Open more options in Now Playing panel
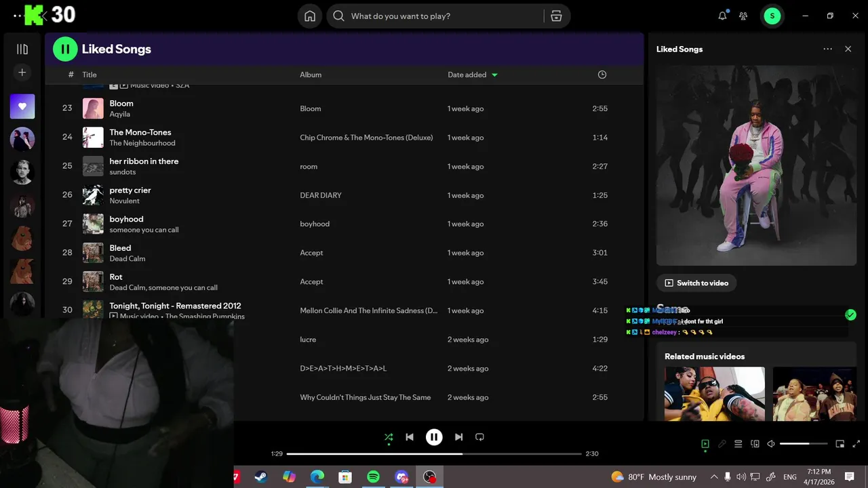This screenshot has width=868, height=488. [827, 49]
